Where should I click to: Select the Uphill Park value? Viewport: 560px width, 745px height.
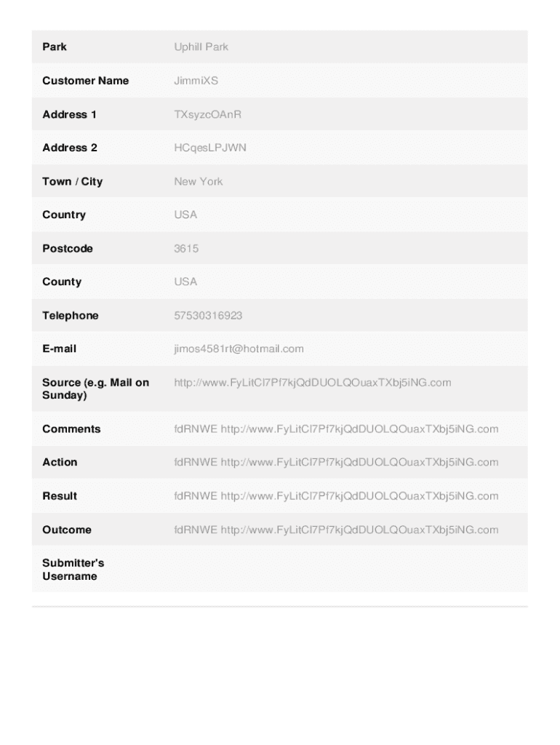(x=201, y=47)
